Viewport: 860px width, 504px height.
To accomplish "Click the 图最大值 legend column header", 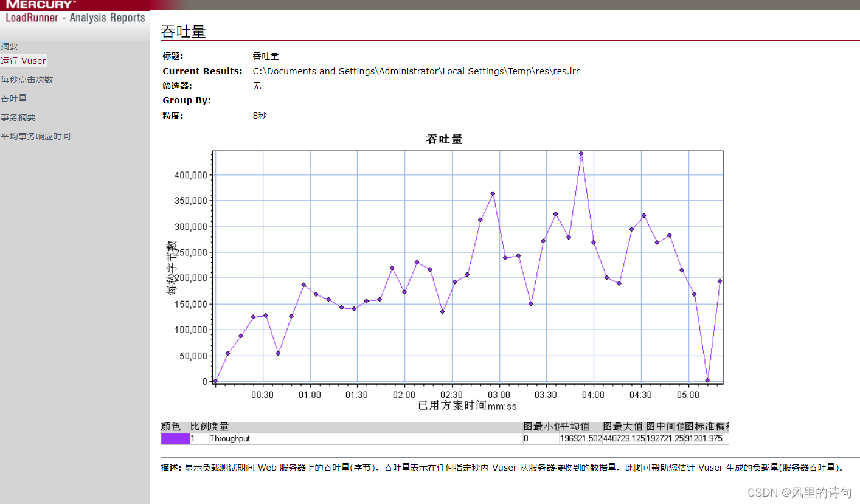I will click(x=623, y=427).
